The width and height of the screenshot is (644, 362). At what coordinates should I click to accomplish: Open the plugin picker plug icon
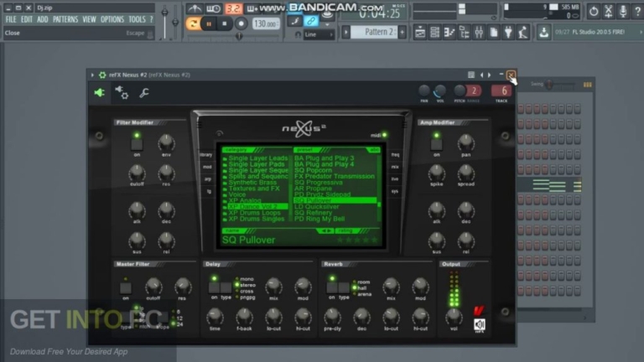[508, 32]
